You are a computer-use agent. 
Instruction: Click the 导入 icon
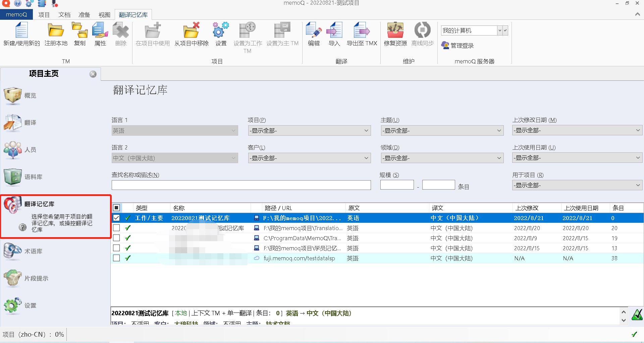point(334,30)
